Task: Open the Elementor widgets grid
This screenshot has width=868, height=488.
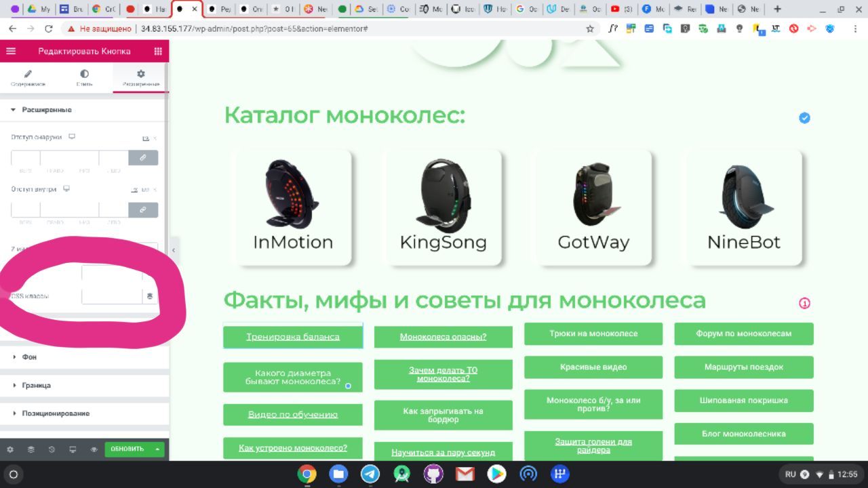Action: point(158,52)
